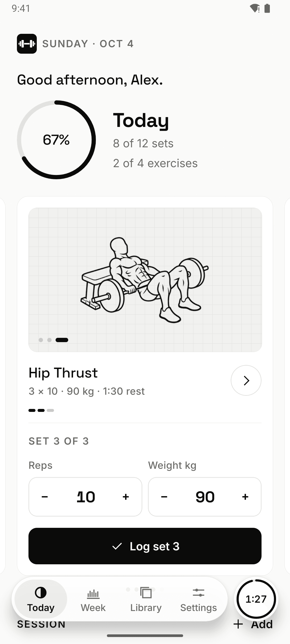The width and height of the screenshot is (290, 644).
Task: Open Settings sliders icon in bottom bar
Action: [x=198, y=593]
